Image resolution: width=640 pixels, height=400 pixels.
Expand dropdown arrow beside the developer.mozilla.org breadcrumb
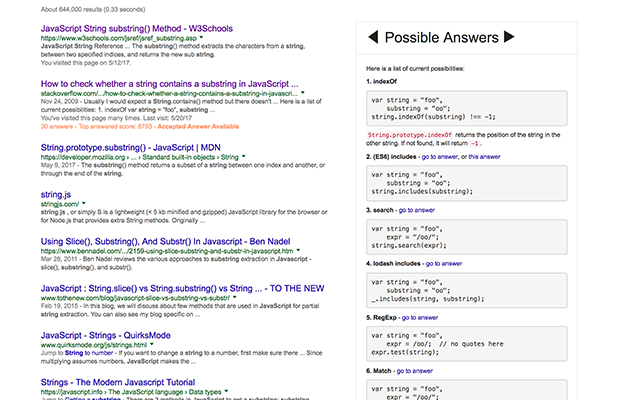tap(244, 156)
